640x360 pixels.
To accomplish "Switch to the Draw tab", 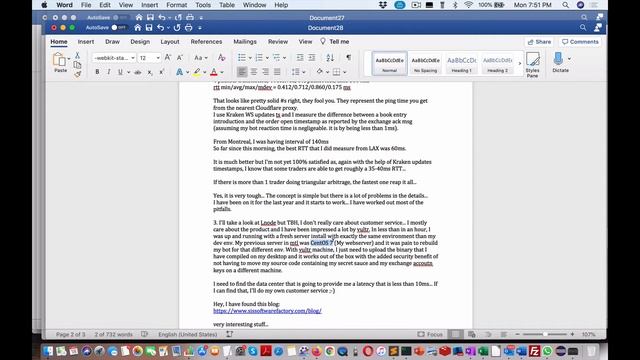I will click(112, 42).
